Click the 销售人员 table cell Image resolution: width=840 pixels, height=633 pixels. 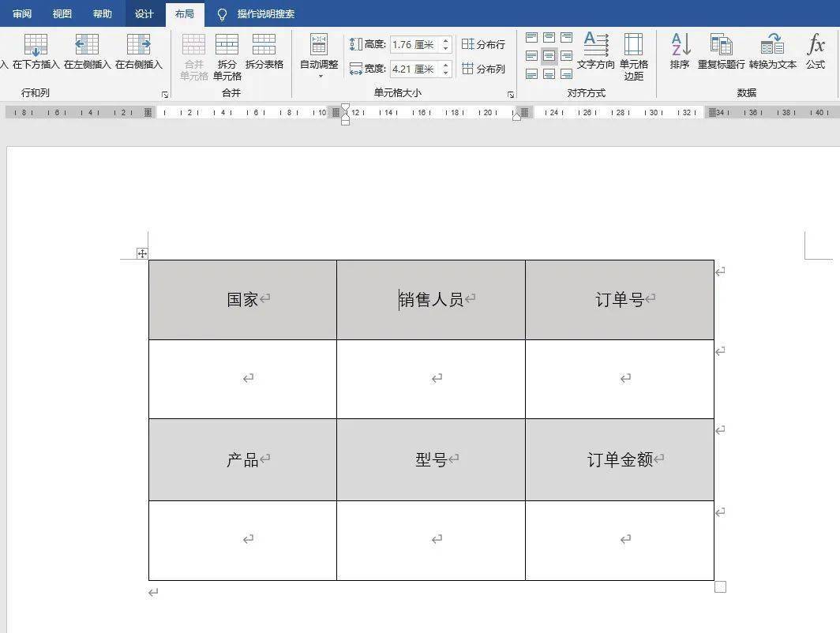coord(431,299)
